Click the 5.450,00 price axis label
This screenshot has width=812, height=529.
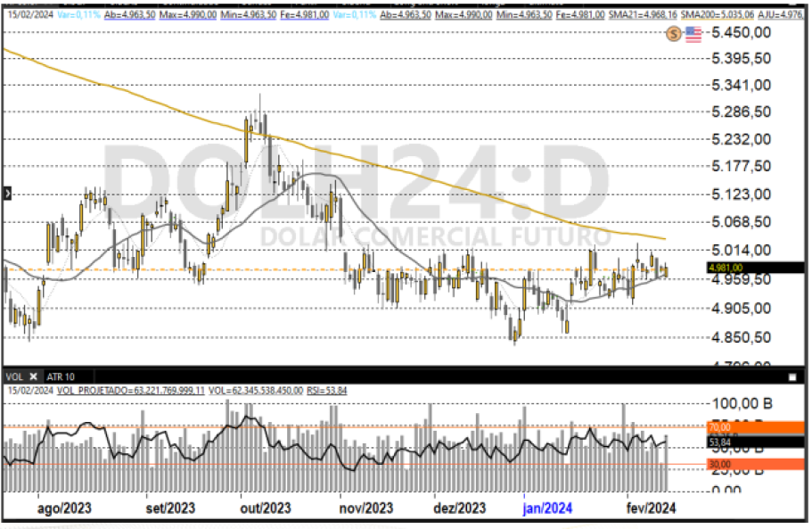point(740,33)
